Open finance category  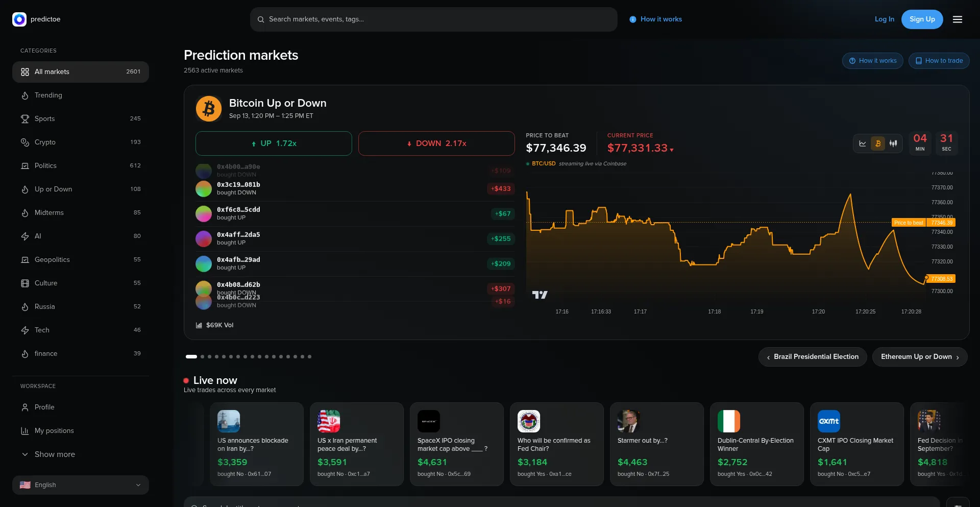[x=81, y=354]
